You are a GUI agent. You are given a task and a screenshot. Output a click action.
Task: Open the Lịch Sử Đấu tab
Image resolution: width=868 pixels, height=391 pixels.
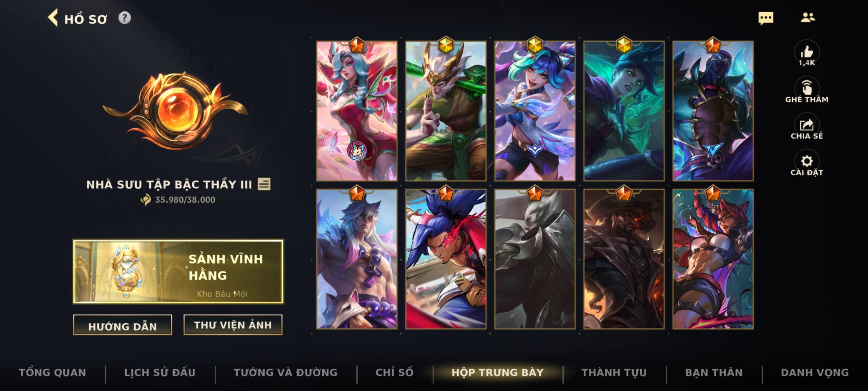(160, 373)
